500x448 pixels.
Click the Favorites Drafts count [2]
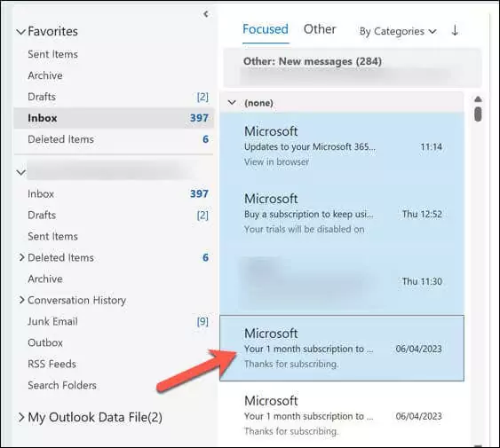(x=202, y=97)
